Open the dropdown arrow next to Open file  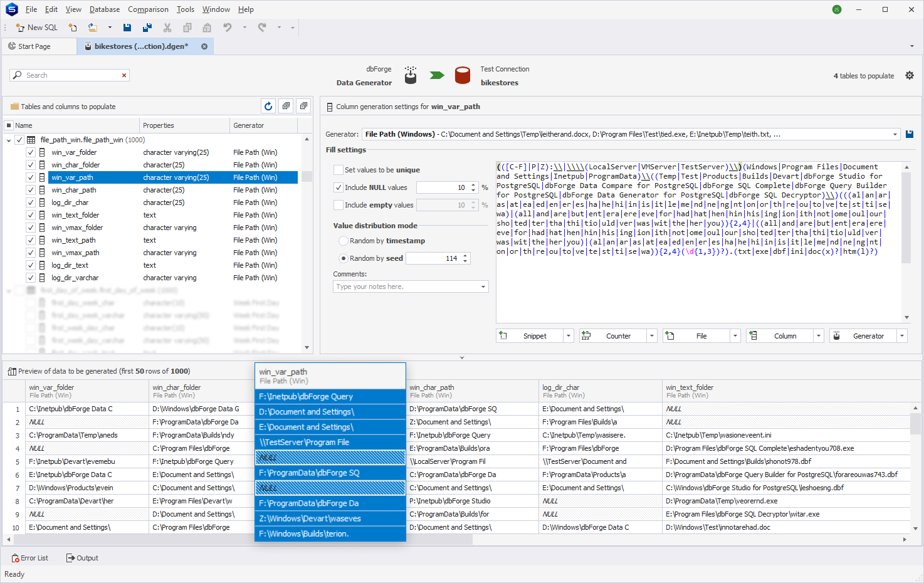110,28
